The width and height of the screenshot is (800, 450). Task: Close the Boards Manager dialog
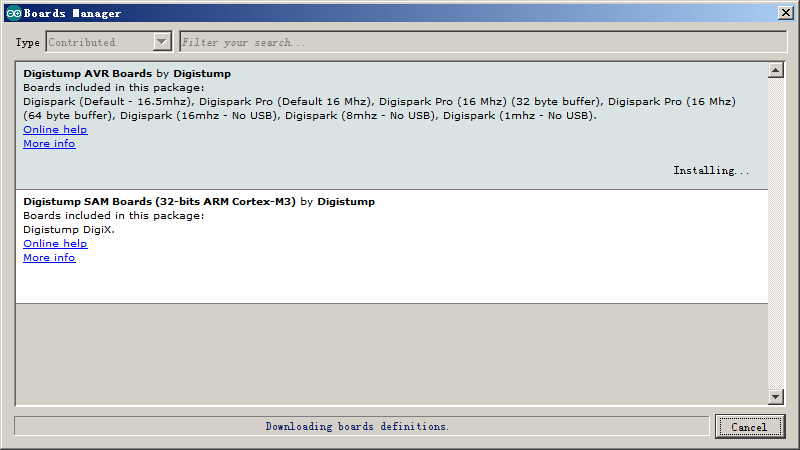[786, 13]
